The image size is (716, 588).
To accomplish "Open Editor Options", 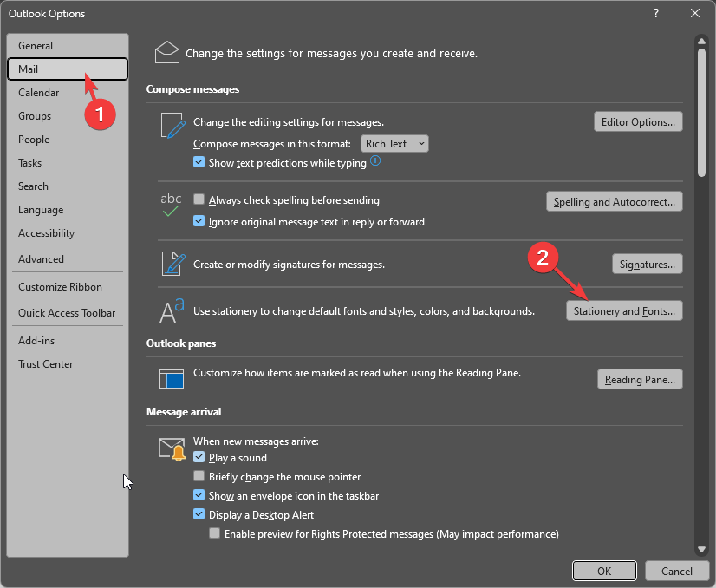I will pos(638,122).
